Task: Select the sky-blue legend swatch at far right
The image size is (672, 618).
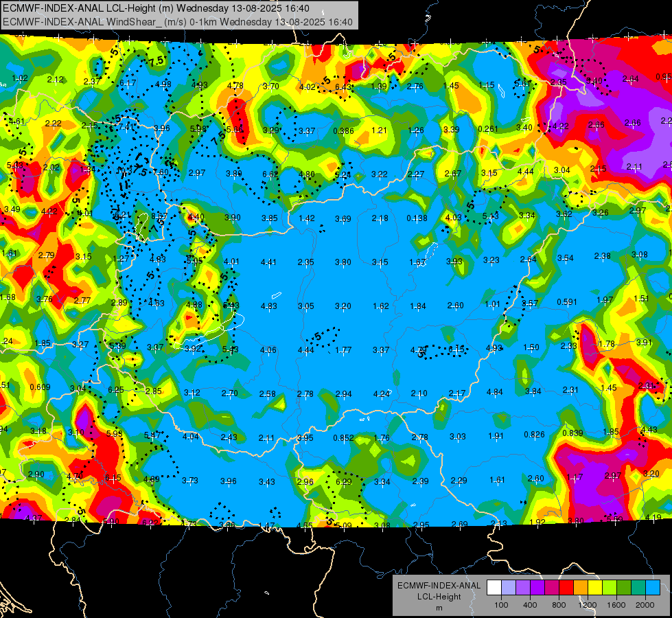Action: [653, 588]
